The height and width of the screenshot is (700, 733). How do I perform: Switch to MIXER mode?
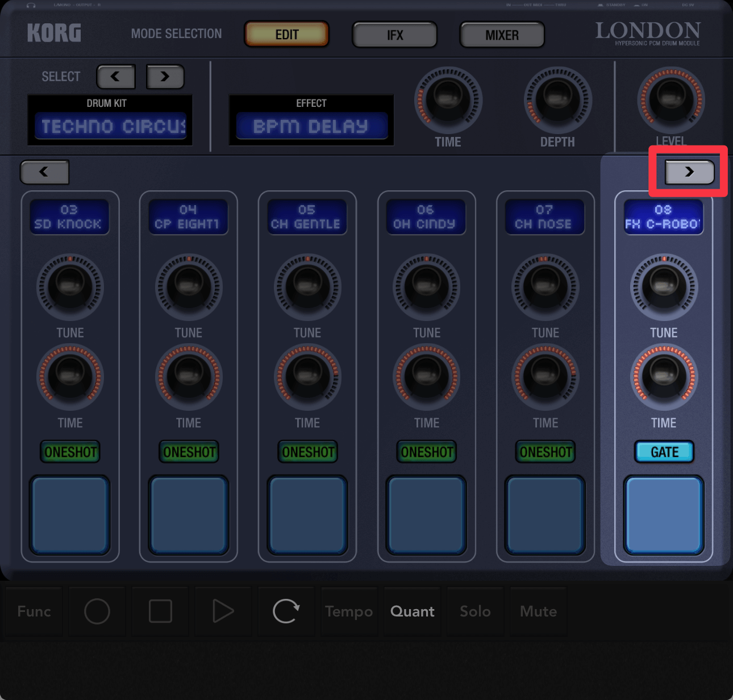(502, 35)
